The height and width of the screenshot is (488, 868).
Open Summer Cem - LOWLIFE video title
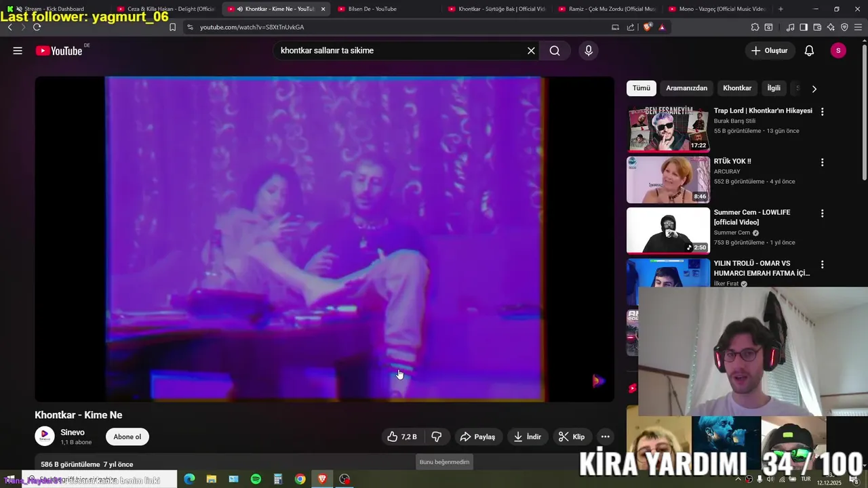(751, 217)
